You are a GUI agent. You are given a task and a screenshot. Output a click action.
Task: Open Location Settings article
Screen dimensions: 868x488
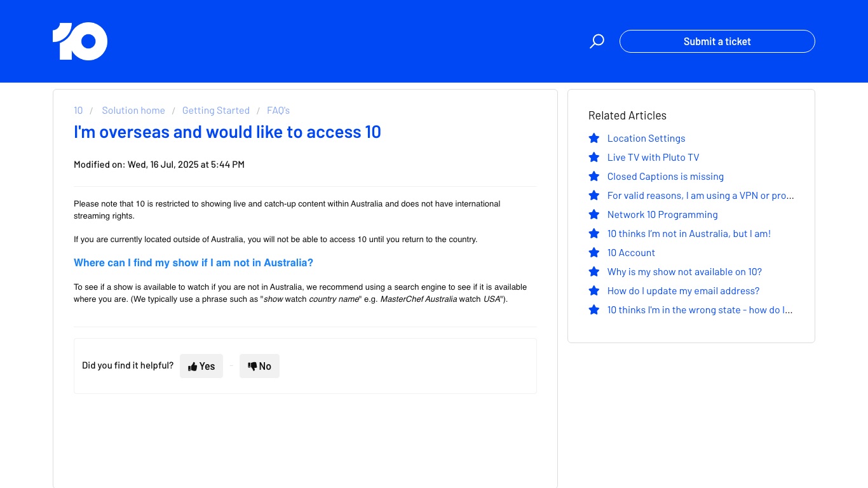pyautogui.click(x=646, y=139)
